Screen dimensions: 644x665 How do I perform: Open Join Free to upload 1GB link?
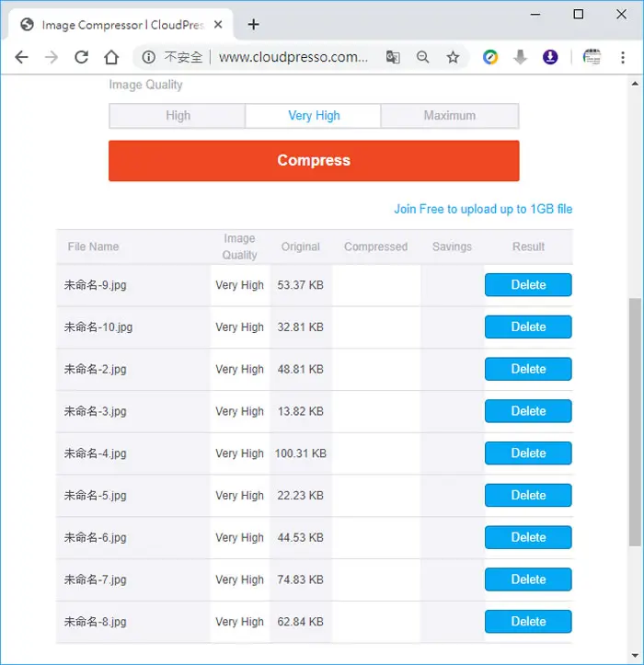pos(483,209)
